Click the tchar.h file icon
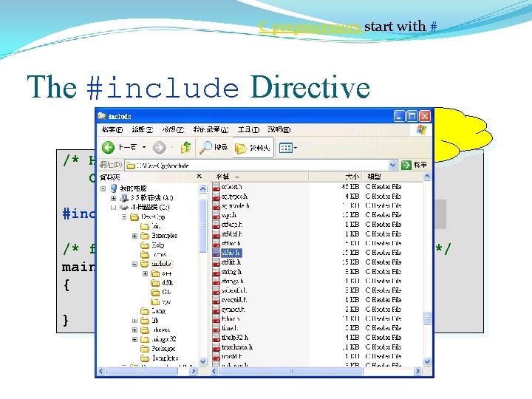This screenshot has height=399, width=532. (216, 318)
